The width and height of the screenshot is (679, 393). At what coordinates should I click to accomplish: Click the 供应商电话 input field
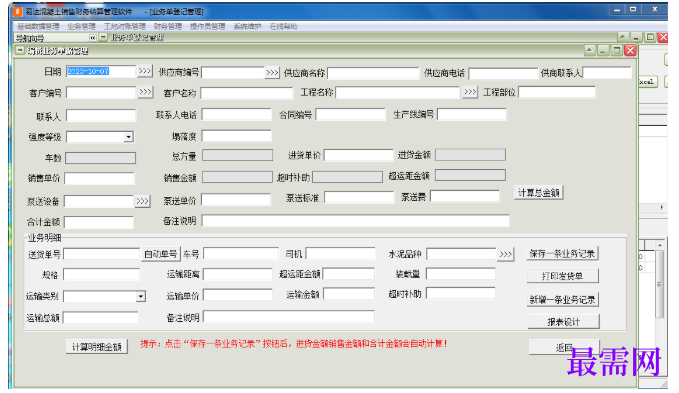503,73
